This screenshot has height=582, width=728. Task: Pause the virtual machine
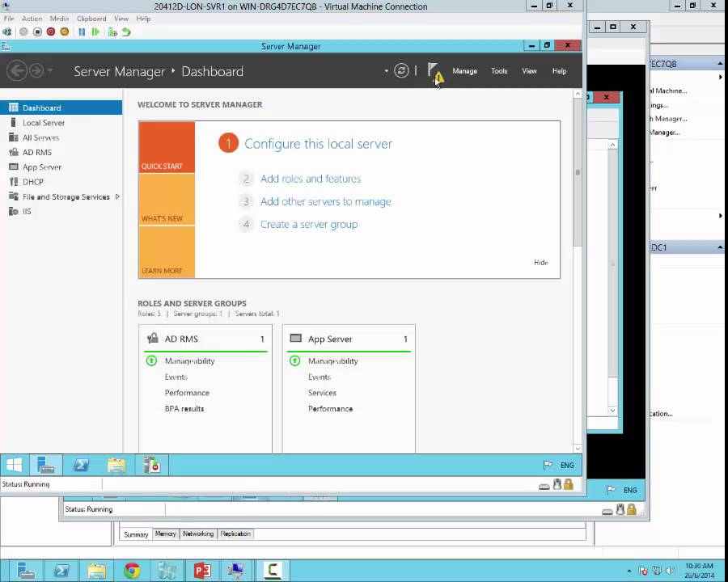pyautogui.click(x=82, y=32)
